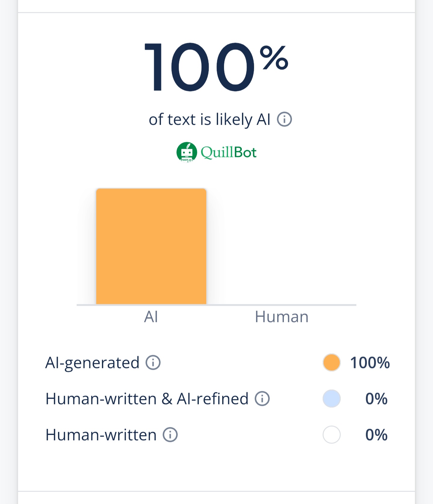Click the orange AI-generated color dot

tap(331, 362)
